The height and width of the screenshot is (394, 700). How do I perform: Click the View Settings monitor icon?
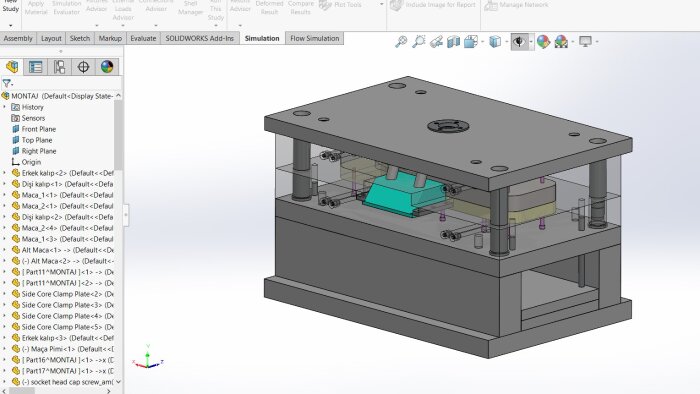tap(585, 41)
